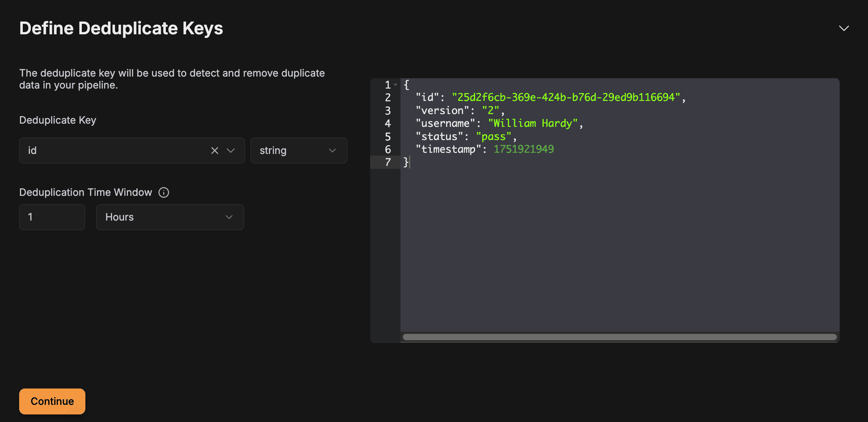Open the Hours time unit dropdown
Viewport: 868px width, 422px height.
point(170,217)
